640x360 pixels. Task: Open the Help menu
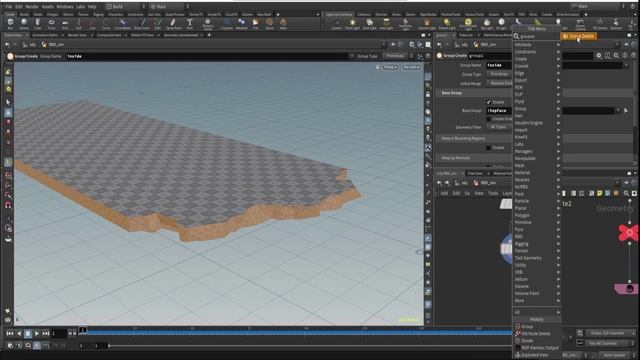click(92, 7)
